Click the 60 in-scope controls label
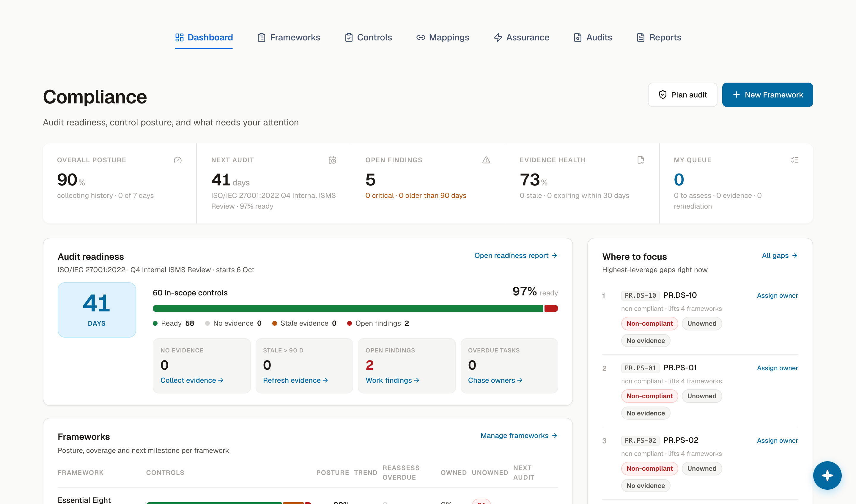This screenshot has width=856, height=504. coord(190,293)
